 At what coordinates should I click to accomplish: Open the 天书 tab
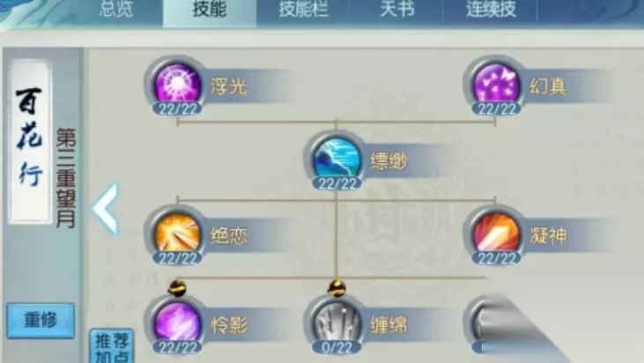click(397, 9)
